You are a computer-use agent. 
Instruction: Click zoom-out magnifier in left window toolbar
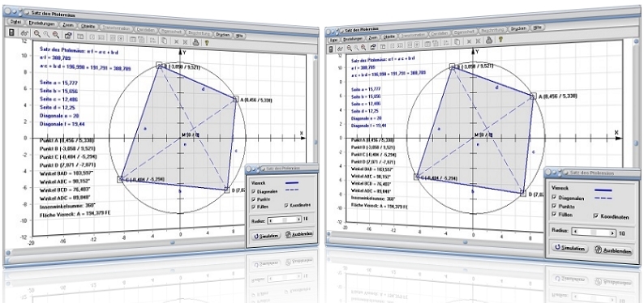[x=56, y=35]
